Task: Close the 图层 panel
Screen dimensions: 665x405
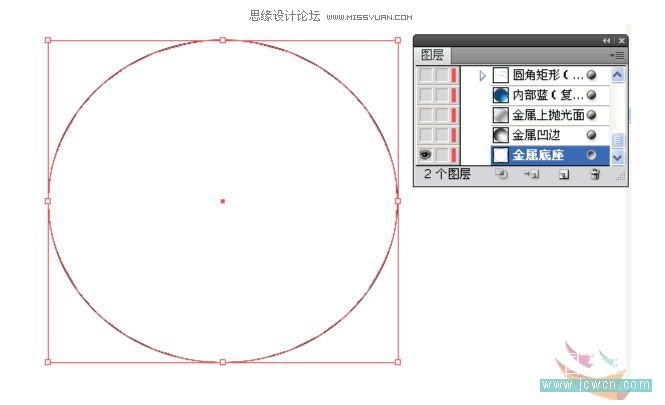Action: (621, 41)
